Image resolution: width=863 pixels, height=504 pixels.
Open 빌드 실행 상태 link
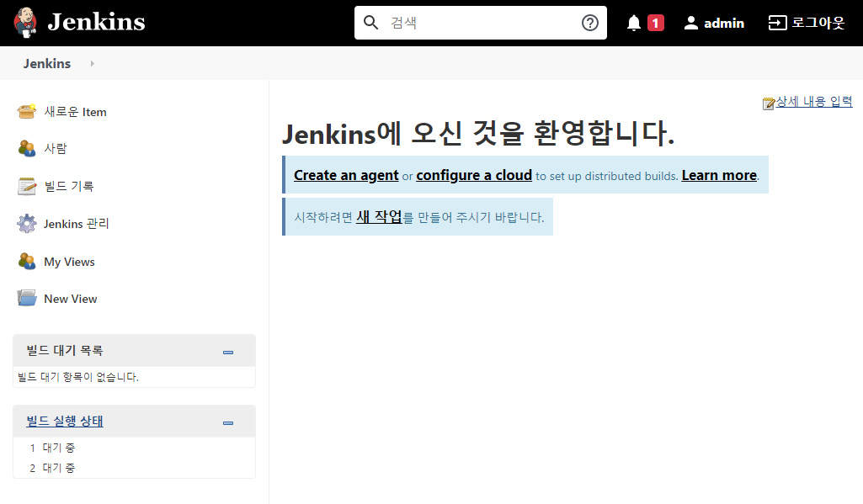click(x=65, y=422)
